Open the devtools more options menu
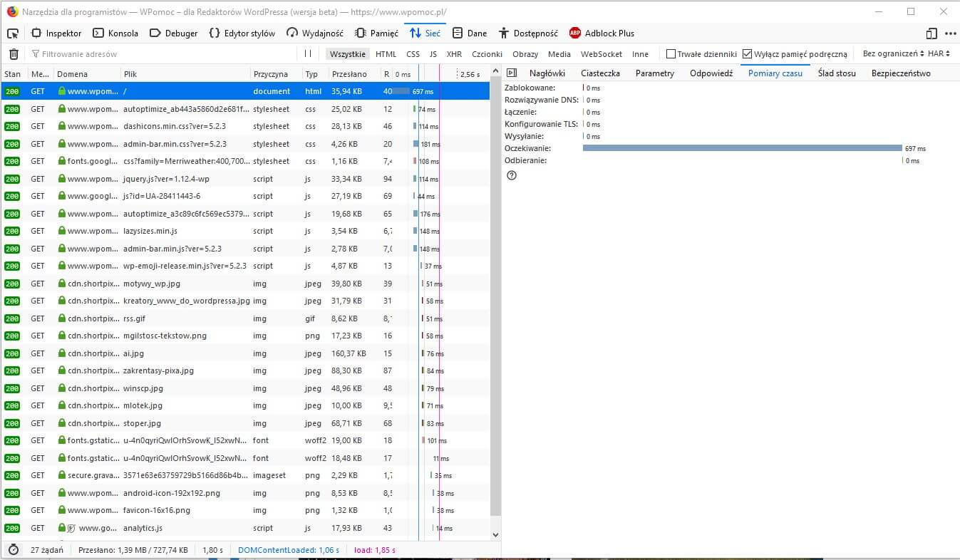This screenshot has width=960, height=560. (950, 33)
